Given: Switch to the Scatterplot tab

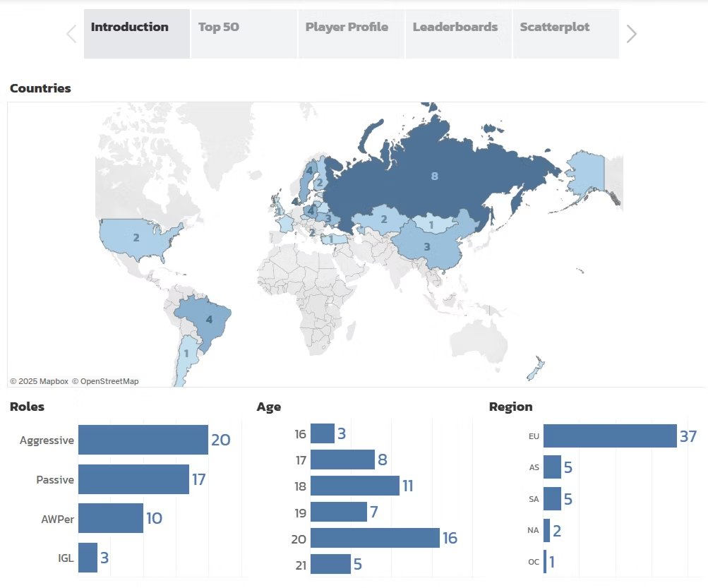Looking at the screenshot, I should pos(566,34).
